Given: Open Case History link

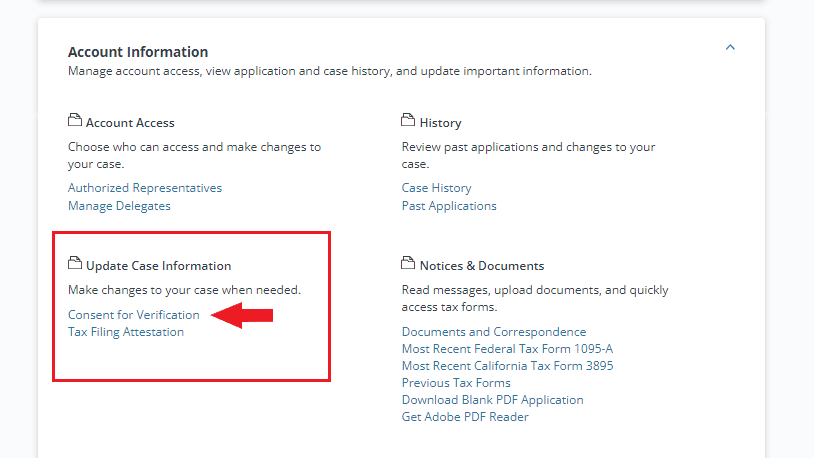Looking at the screenshot, I should [x=437, y=188].
